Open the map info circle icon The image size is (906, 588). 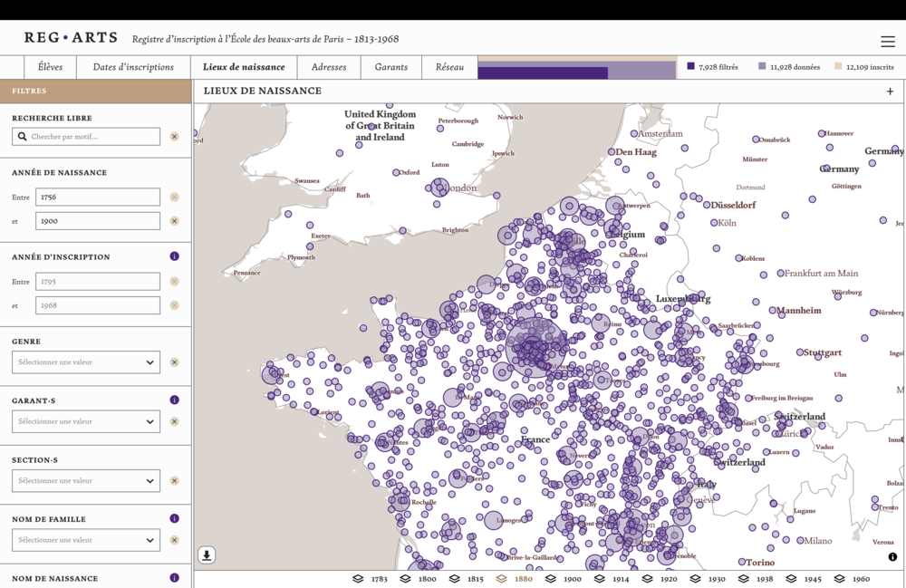pyautogui.click(x=892, y=557)
